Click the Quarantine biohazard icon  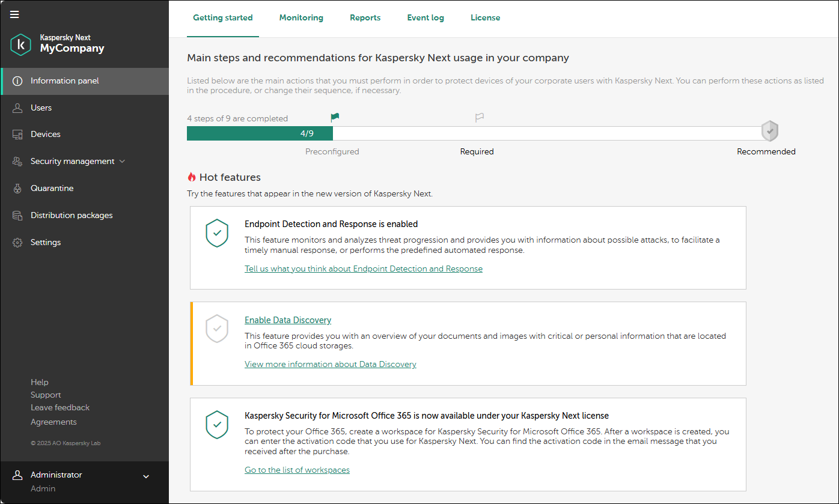click(17, 189)
